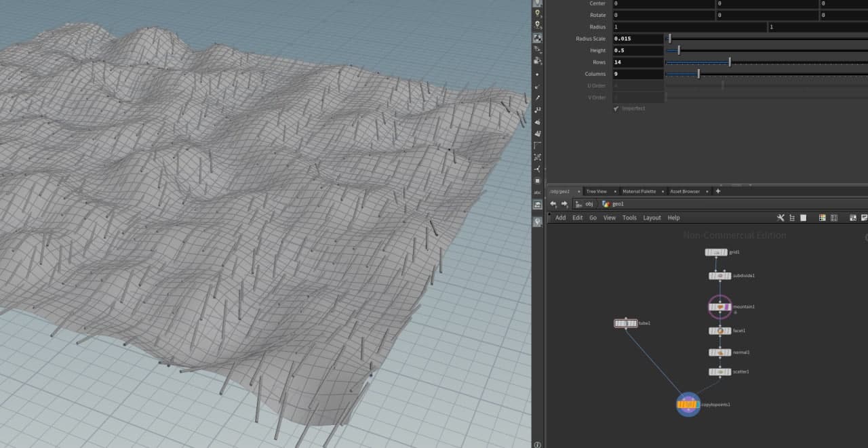Select the tube1 node
868x448 pixels.
click(625, 323)
